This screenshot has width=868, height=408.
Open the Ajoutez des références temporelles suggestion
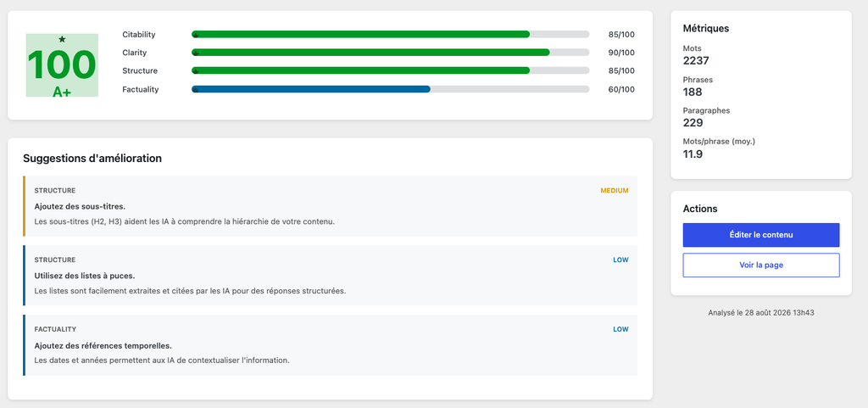coord(331,345)
